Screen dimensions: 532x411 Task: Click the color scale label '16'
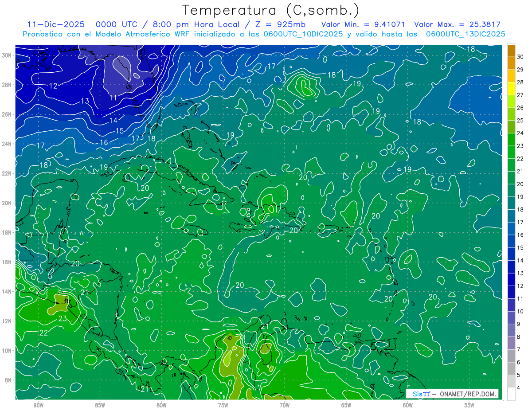[520, 235]
